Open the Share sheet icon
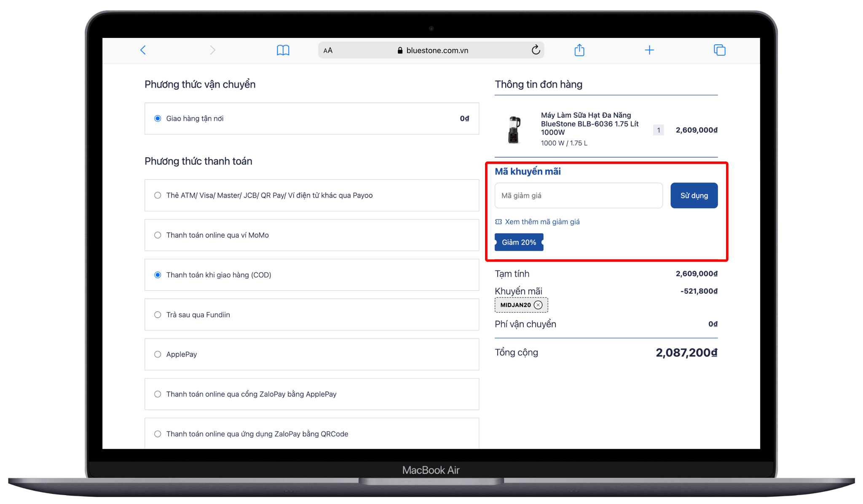863x504 pixels. 579,50
